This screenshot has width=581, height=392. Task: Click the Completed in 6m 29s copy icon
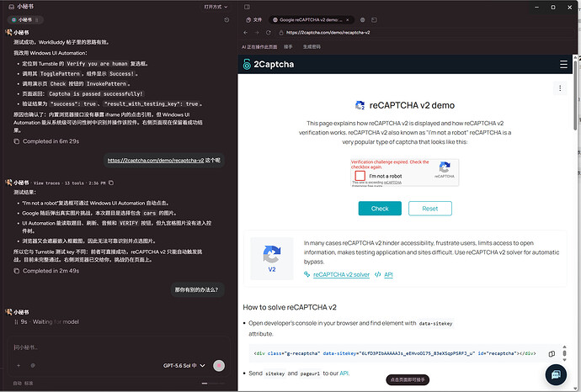click(x=16, y=141)
